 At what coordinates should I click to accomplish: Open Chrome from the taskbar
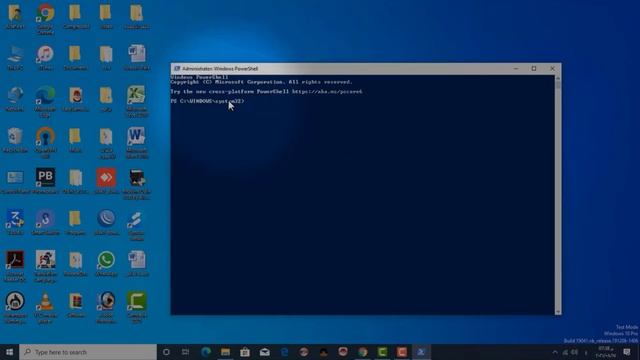click(x=362, y=352)
